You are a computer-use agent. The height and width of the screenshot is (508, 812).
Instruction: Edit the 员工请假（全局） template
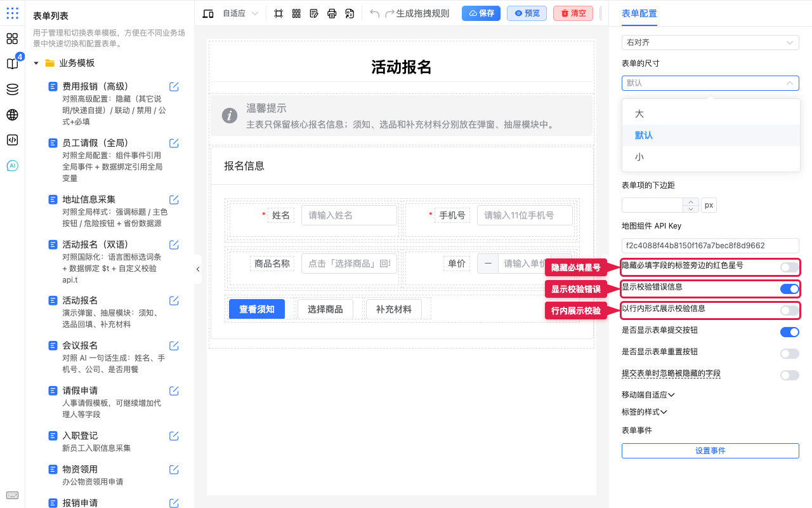coord(174,143)
